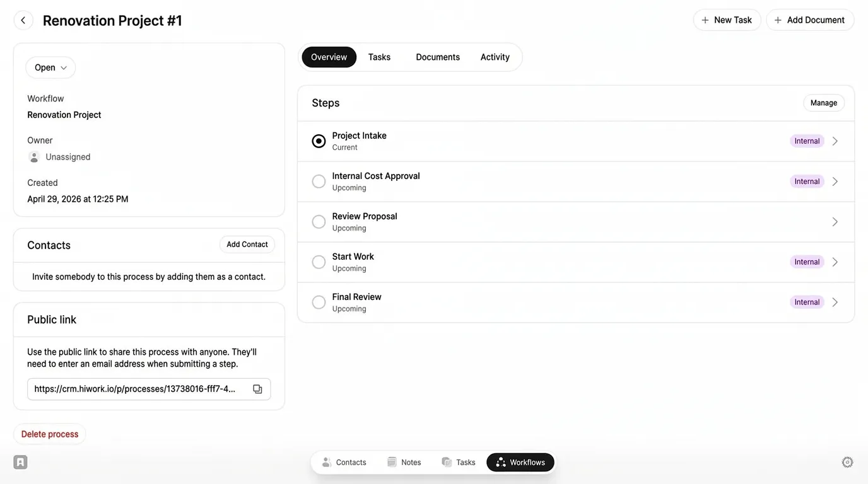Click the Add Contact button

pos(247,245)
